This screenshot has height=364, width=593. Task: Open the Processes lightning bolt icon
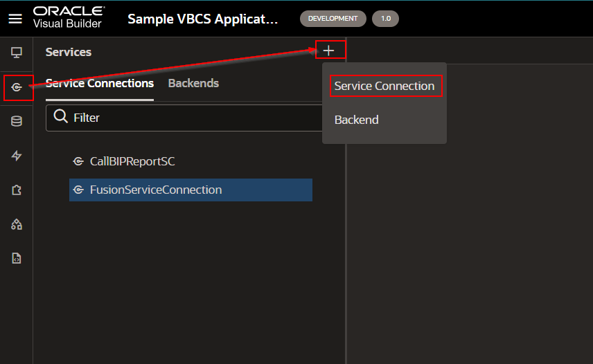point(16,156)
